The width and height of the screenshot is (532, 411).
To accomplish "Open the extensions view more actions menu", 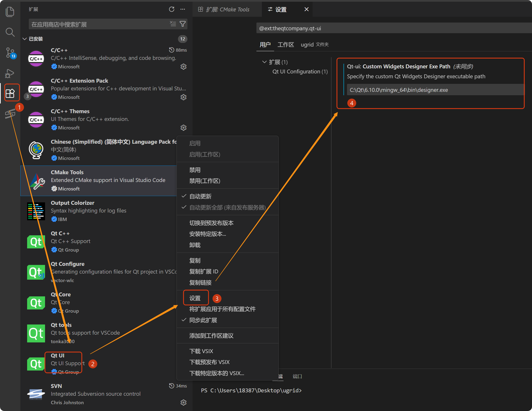I will [183, 9].
